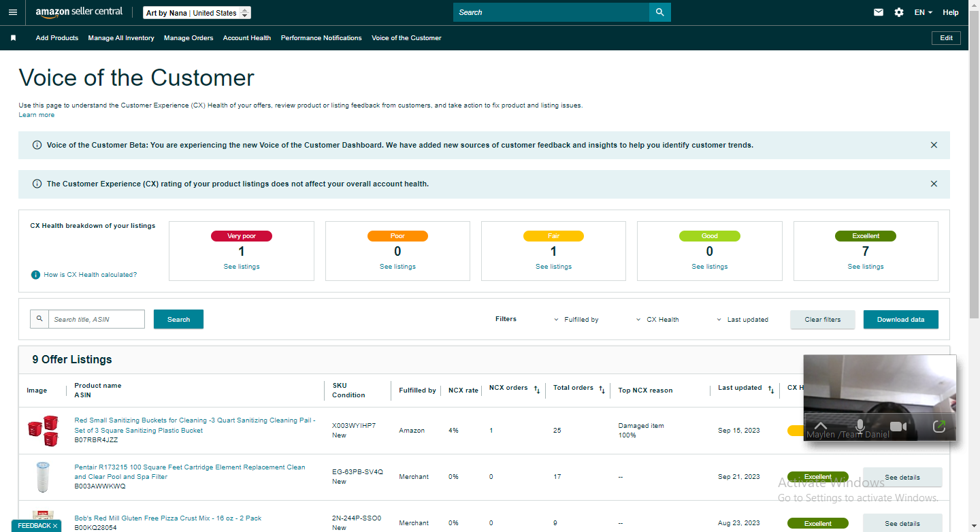Select Performance Notifications
This screenshot has height=532, width=980.
(x=321, y=38)
